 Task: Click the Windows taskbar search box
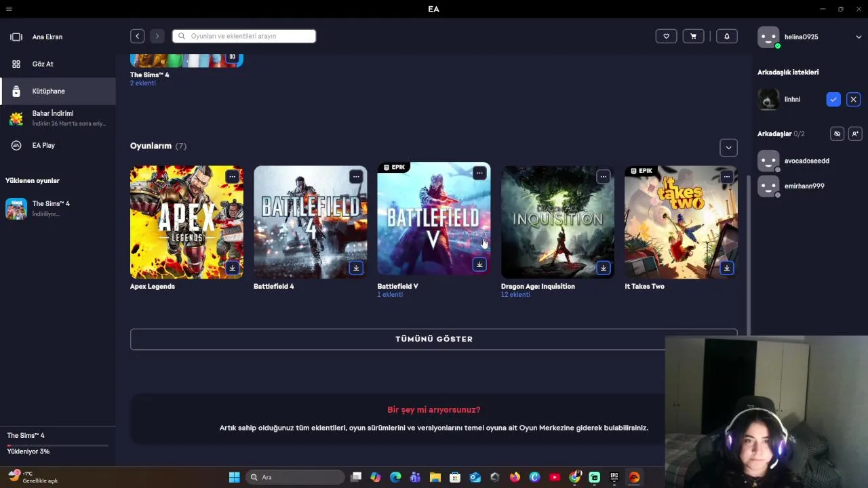[294, 477]
